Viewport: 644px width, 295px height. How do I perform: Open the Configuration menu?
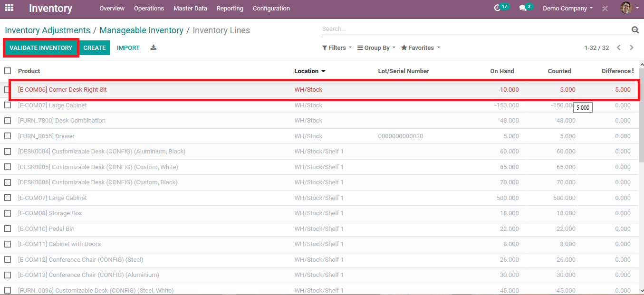coord(271,9)
